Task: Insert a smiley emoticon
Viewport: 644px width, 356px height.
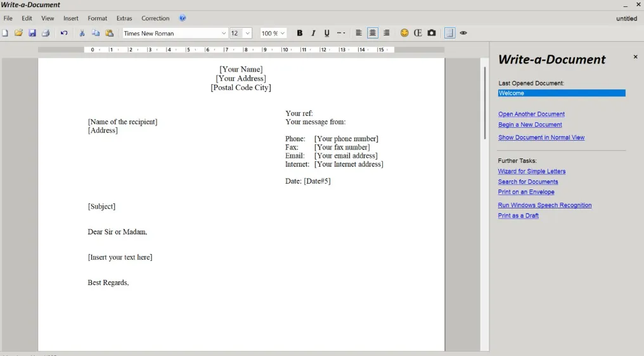Action: click(404, 33)
